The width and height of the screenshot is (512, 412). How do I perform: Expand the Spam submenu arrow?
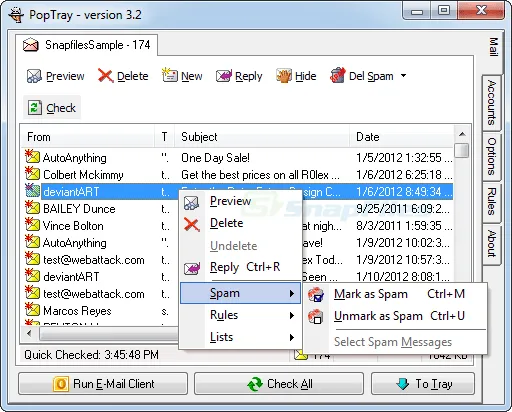coord(292,293)
